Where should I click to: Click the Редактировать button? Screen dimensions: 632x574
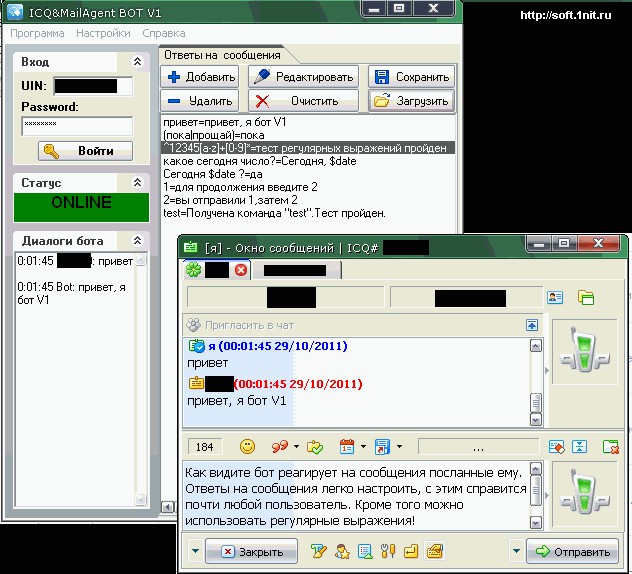[303, 77]
